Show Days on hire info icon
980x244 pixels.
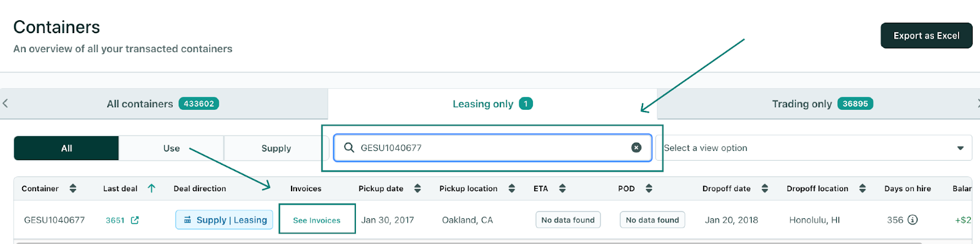click(913, 219)
